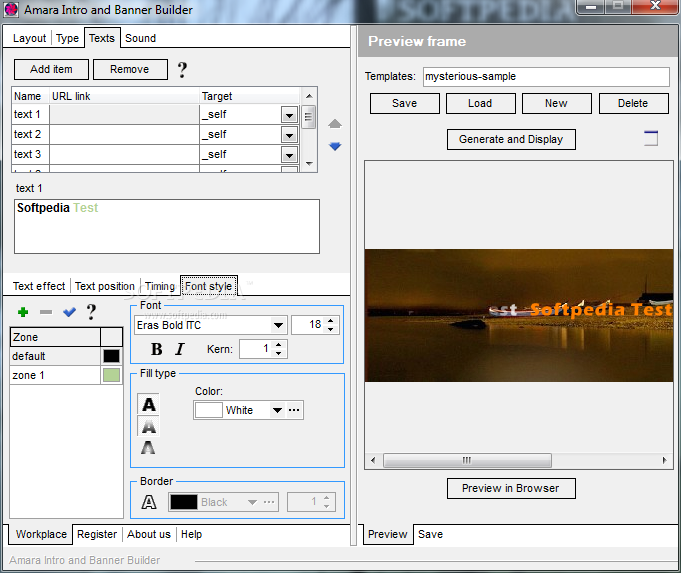The image size is (681, 573).
Task: Click the help question mark beside Remove
Action: pos(182,70)
